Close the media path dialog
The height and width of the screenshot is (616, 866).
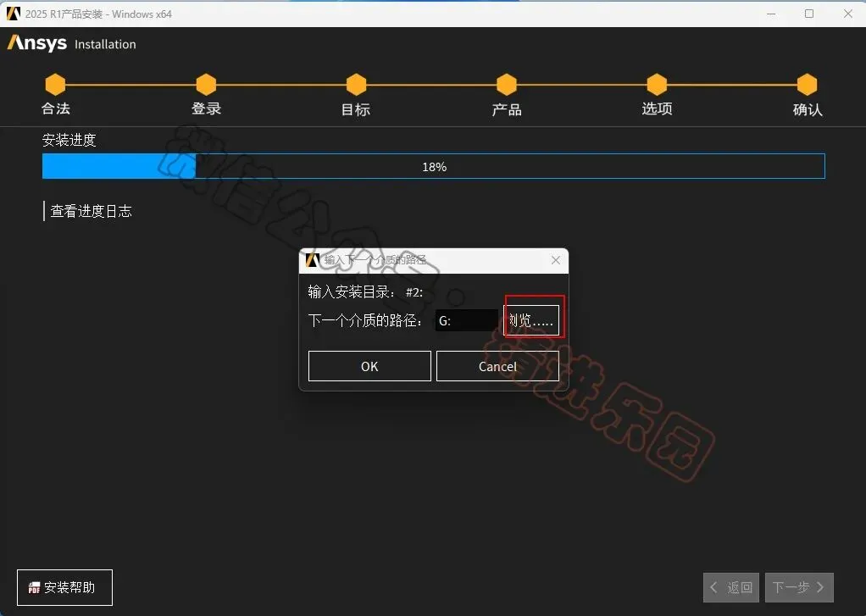(556, 260)
